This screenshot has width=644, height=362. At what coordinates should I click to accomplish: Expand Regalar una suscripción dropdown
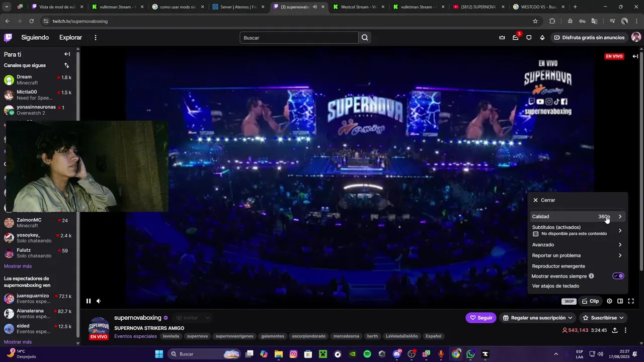538,318
